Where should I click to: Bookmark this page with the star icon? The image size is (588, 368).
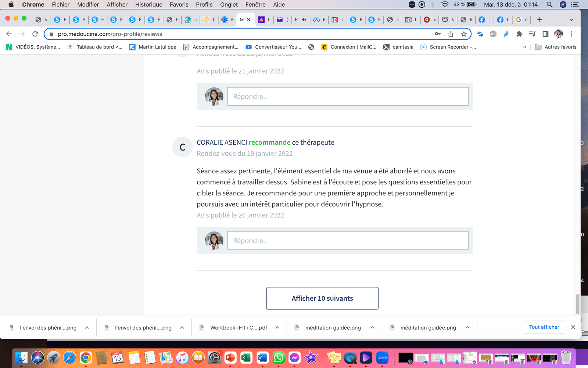click(464, 34)
